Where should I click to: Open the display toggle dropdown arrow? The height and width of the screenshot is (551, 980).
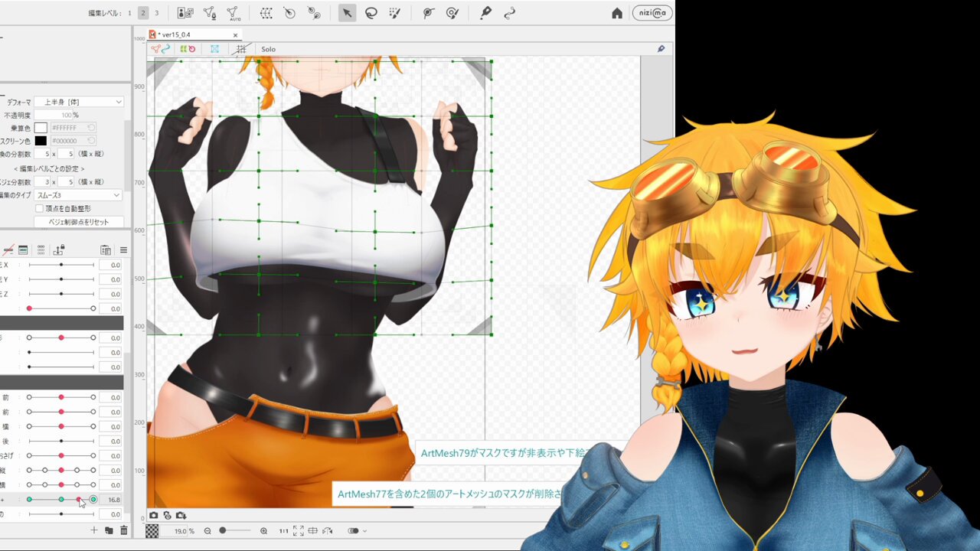(364, 531)
